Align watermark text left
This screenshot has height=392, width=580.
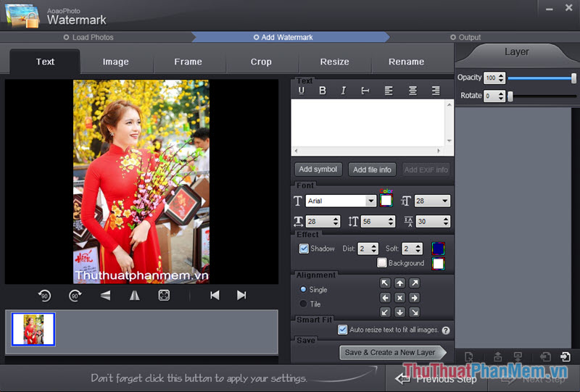click(x=389, y=91)
